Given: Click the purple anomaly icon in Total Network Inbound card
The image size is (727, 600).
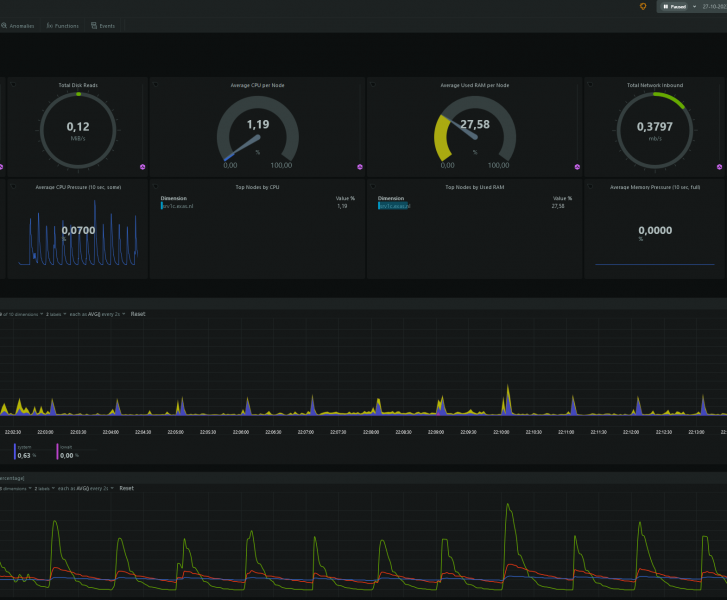Looking at the screenshot, I should tap(720, 167).
